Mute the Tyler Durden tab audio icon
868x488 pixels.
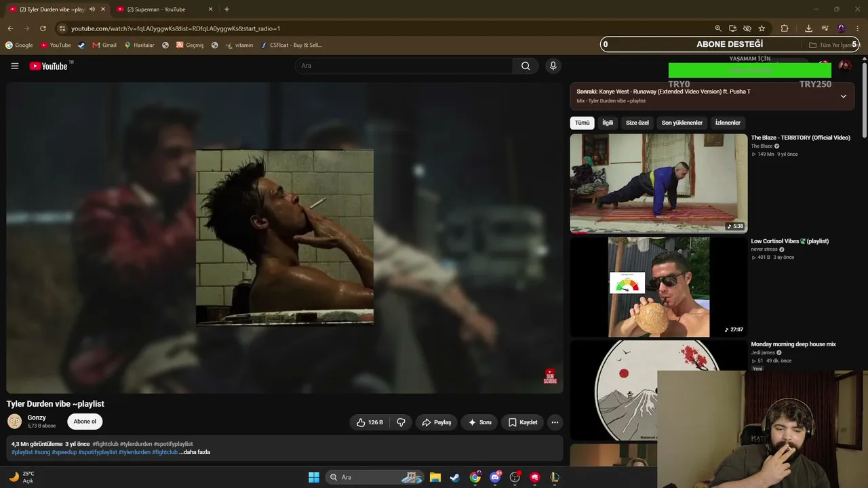pyautogui.click(x=92, y=9)
